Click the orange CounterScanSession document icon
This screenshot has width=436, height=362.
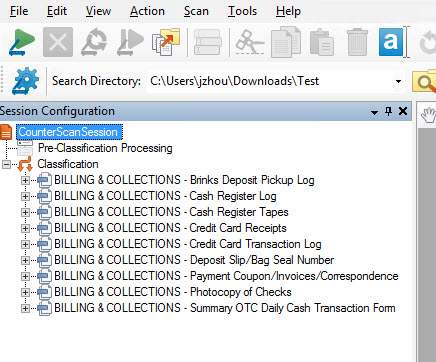coord(6,132)
